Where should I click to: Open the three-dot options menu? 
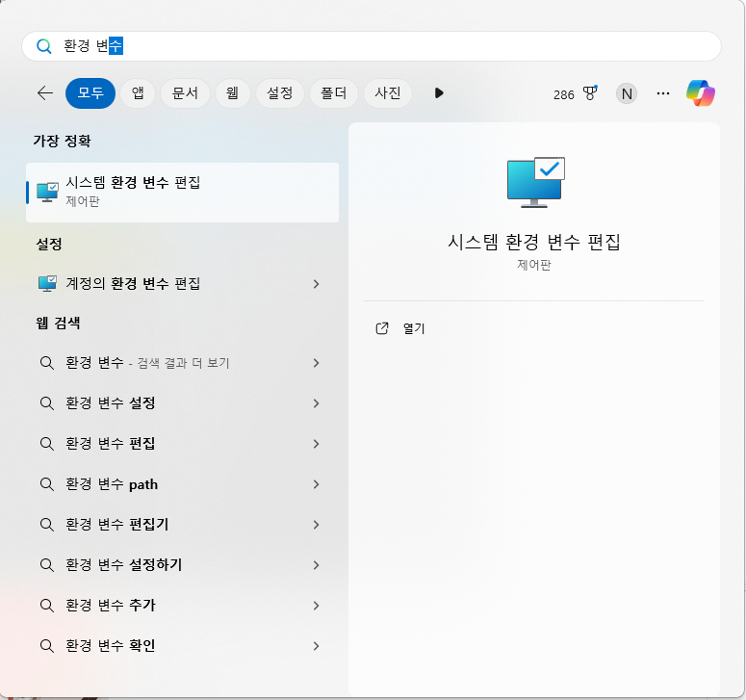(x=663, y=93)
